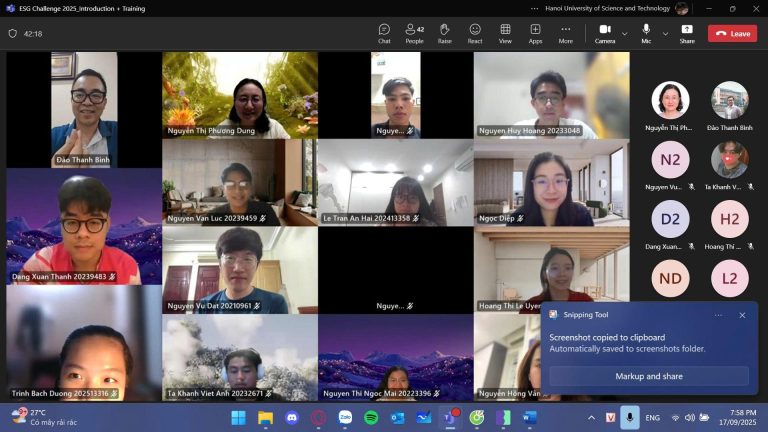The height and width of the screenshot is (432, 768).
Task: Dismiss the Snipping Tool notification
Action: click(742, 315)
